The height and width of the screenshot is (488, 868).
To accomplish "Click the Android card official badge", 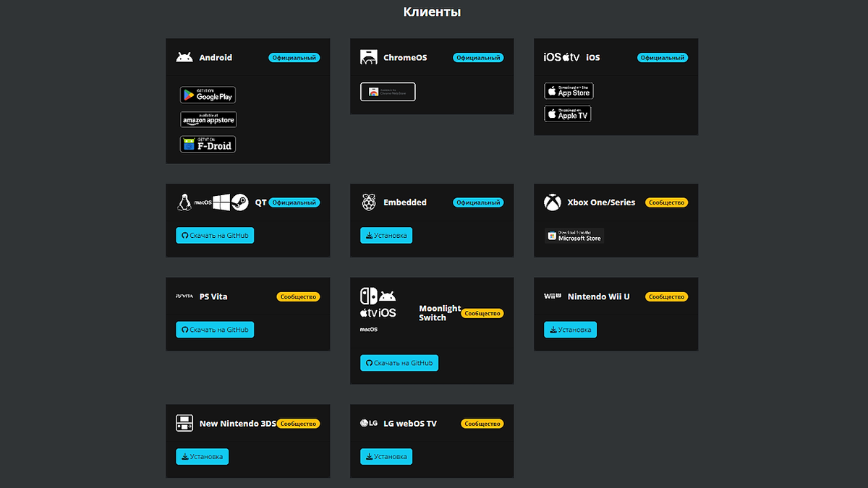I will (294, 58).
